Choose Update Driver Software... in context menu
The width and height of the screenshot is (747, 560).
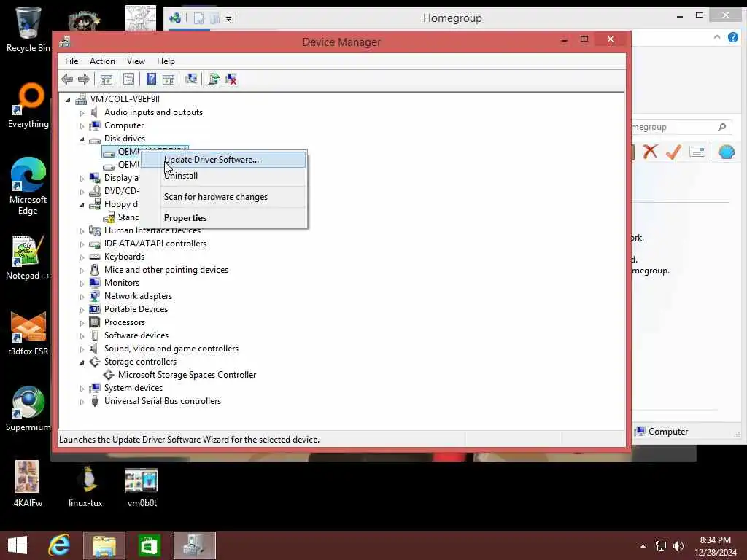[223, 160]
